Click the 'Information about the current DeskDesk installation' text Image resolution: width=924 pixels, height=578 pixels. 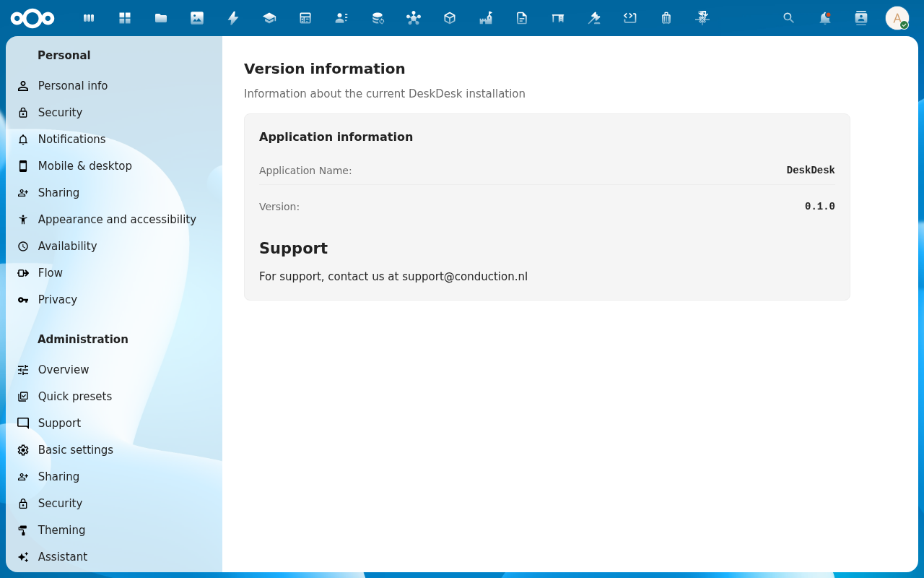tap(385, 94)
